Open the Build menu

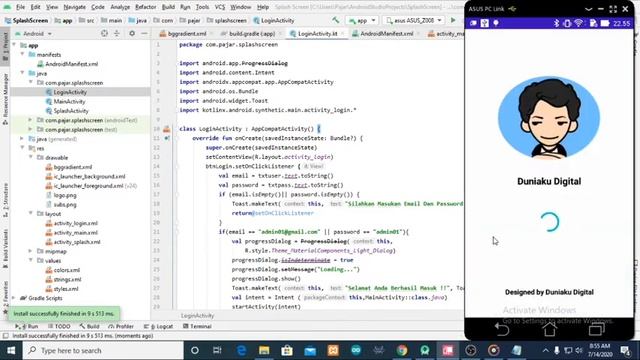(168, 7)
